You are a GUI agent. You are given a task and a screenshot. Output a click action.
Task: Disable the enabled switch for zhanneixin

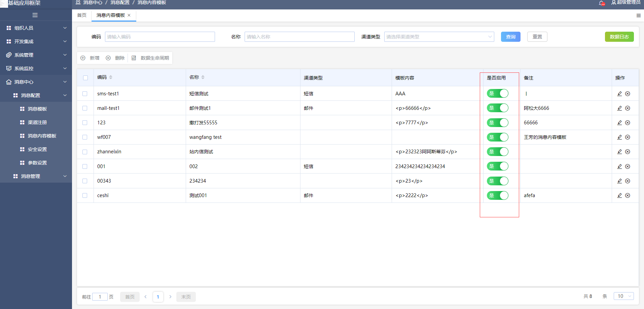tap(498, 152)
